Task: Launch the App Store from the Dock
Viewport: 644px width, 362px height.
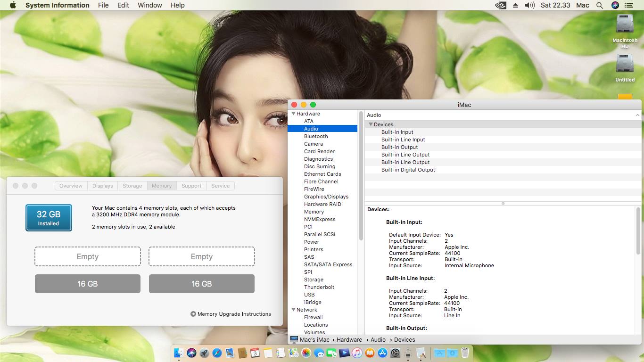Action: click(x=382, y=353)
